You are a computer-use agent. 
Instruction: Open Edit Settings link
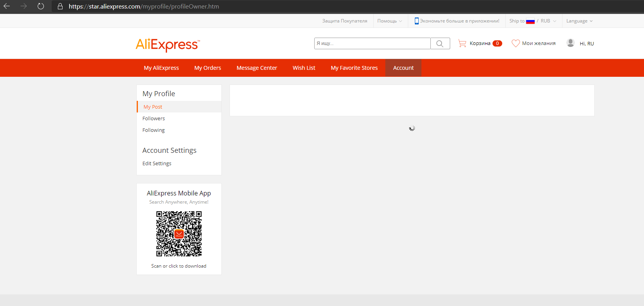click(157, 164)
